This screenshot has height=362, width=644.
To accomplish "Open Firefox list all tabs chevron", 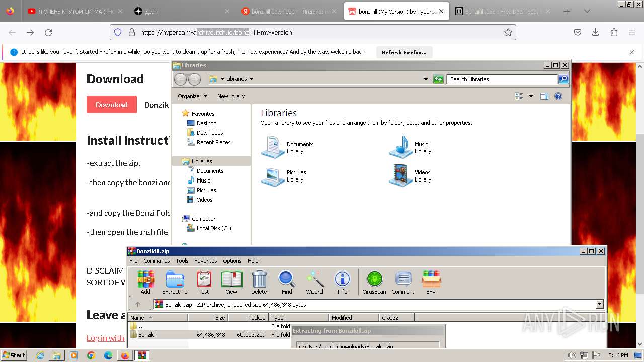I will pyautogui.click(x=587, y=11).
